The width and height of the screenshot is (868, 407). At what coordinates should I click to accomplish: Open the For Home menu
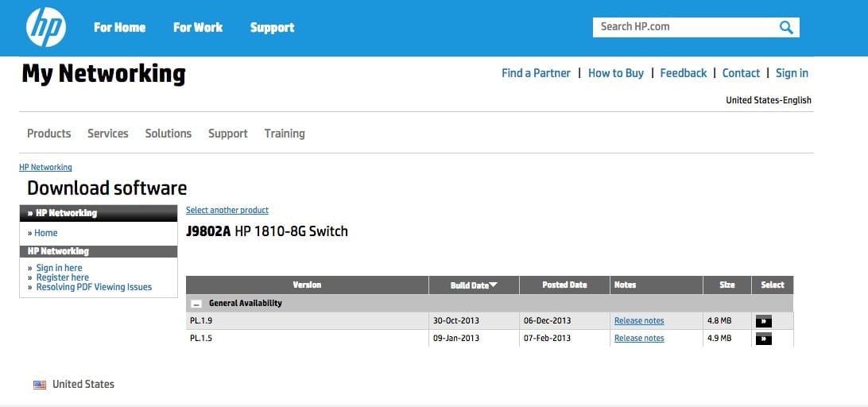119,27
